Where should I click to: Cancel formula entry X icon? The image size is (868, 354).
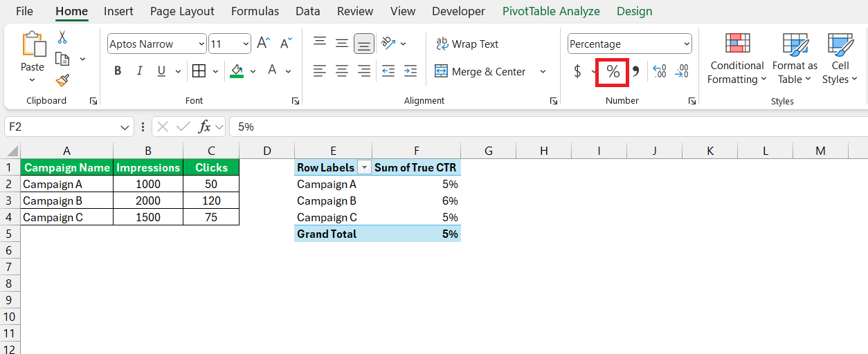(x=163, y=127)
